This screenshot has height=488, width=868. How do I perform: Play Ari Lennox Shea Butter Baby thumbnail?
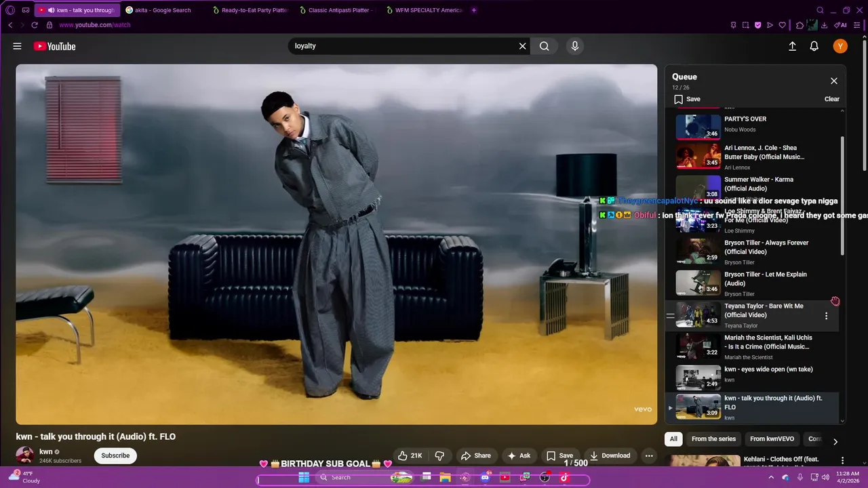698,157
